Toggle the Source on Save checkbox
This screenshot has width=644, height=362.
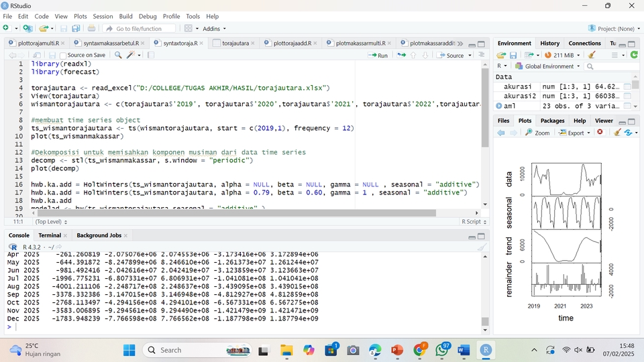(x=64, y=56)
